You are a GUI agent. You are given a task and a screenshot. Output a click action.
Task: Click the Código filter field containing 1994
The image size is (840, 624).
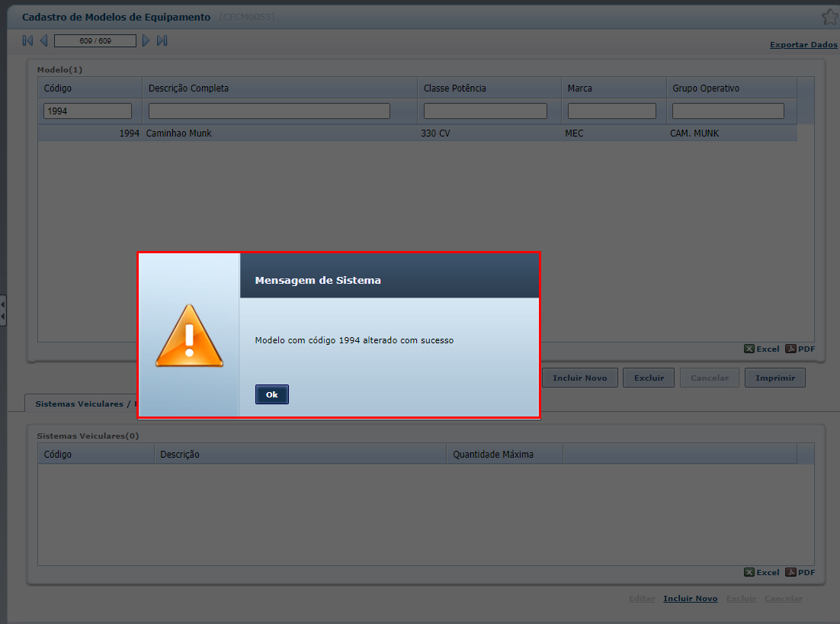[88, 111]
